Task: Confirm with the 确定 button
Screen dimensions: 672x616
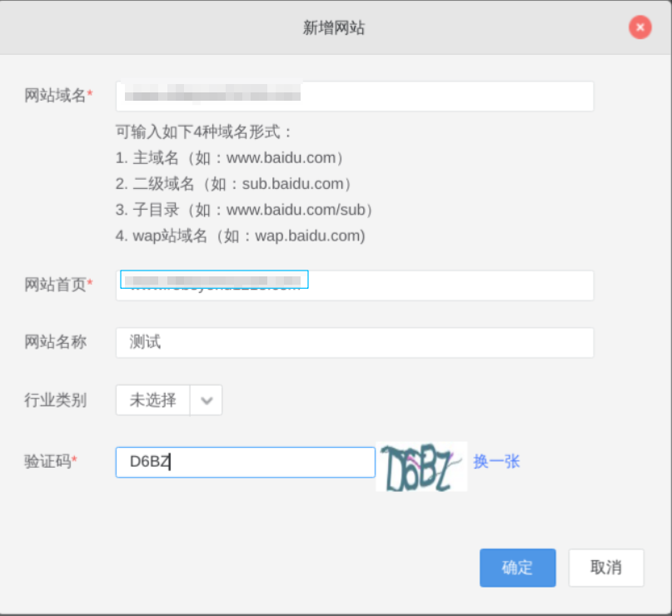Action: pos(518,568)
